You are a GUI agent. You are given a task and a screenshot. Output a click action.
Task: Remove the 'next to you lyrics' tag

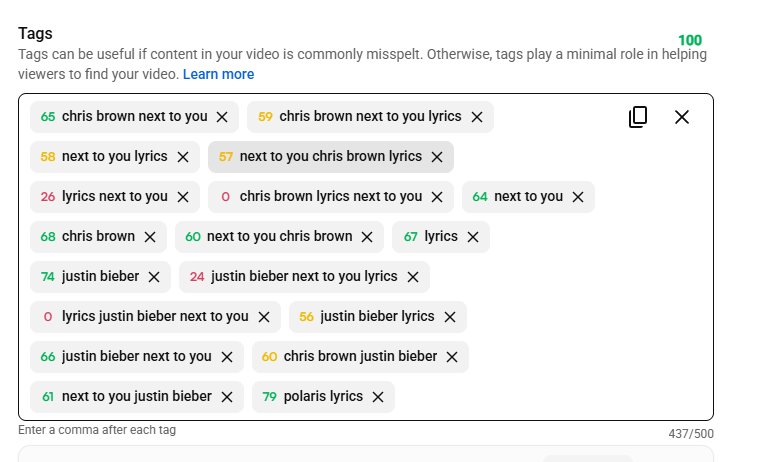[183, 157]
